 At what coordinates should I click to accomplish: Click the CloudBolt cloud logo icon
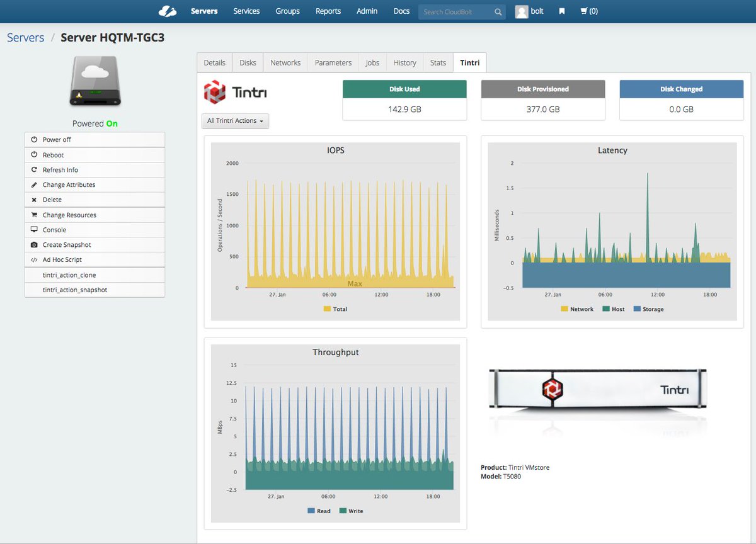click(167, 11)
